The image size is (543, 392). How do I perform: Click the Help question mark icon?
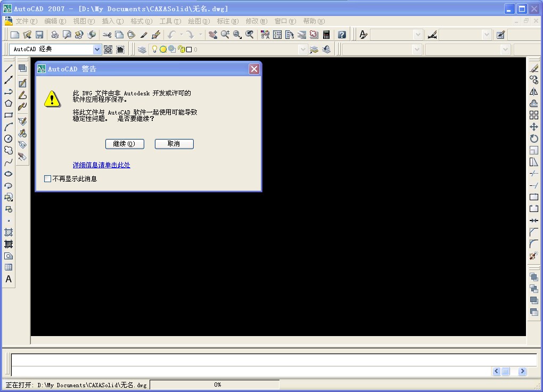pyautogui.click(x=342, y=35)
